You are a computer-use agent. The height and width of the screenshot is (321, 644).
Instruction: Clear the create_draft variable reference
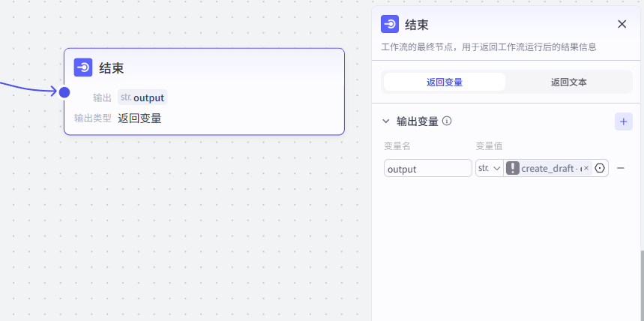coord(586,168)
